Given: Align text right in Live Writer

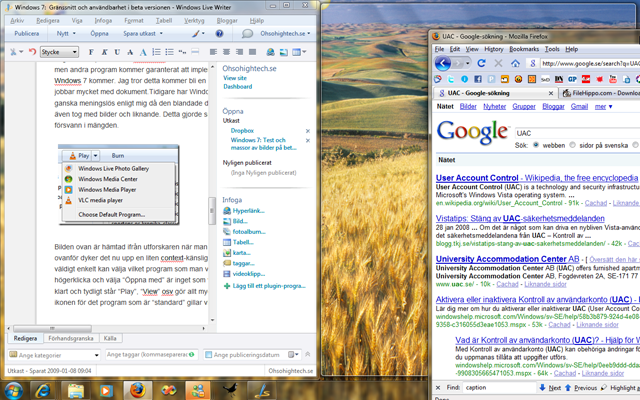Looking at the screenshot, I should [x=240, y=52].
